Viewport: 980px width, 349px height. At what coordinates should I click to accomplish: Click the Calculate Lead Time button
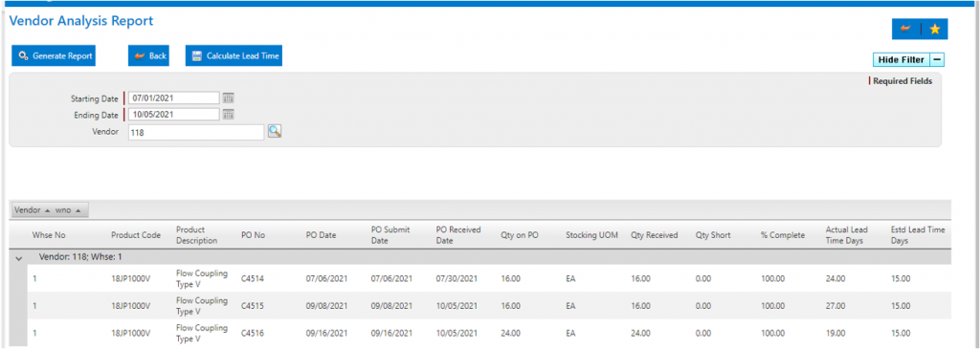[234, 55]
